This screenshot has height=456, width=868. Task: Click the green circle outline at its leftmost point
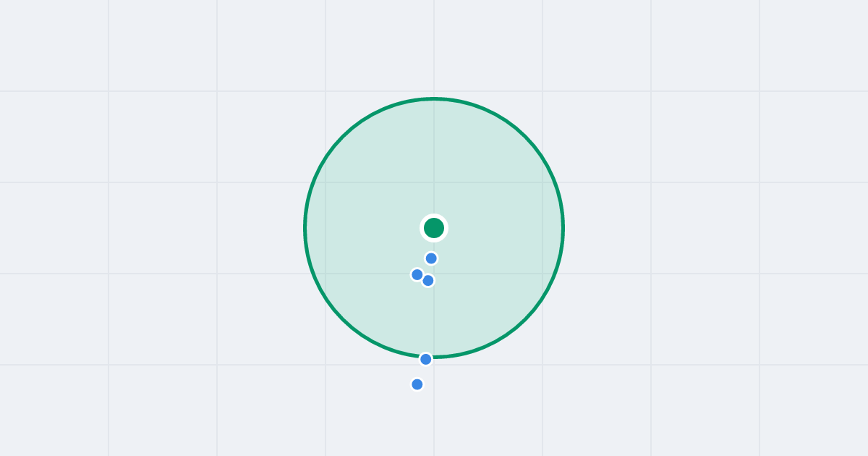[x=305, y=228]
